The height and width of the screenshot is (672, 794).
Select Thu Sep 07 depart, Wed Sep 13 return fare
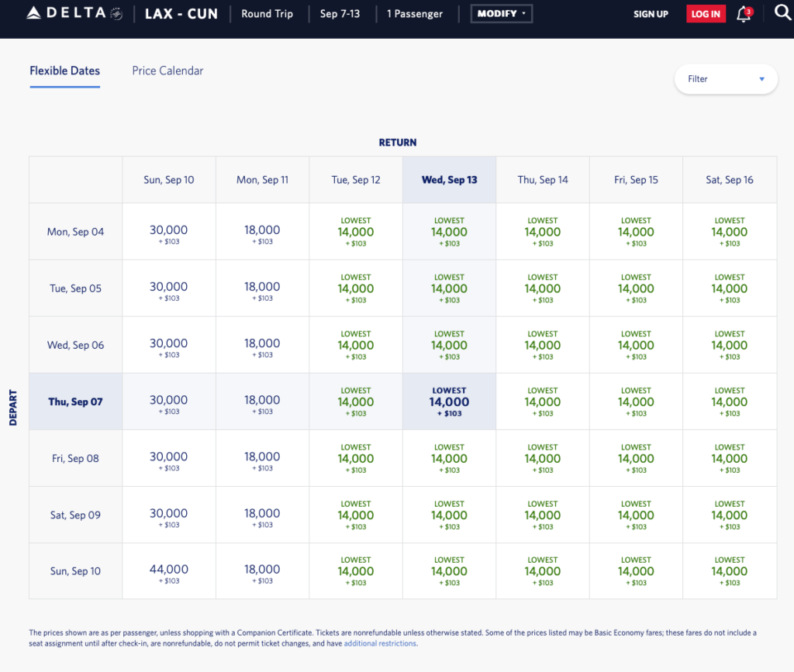click(449, 401)
